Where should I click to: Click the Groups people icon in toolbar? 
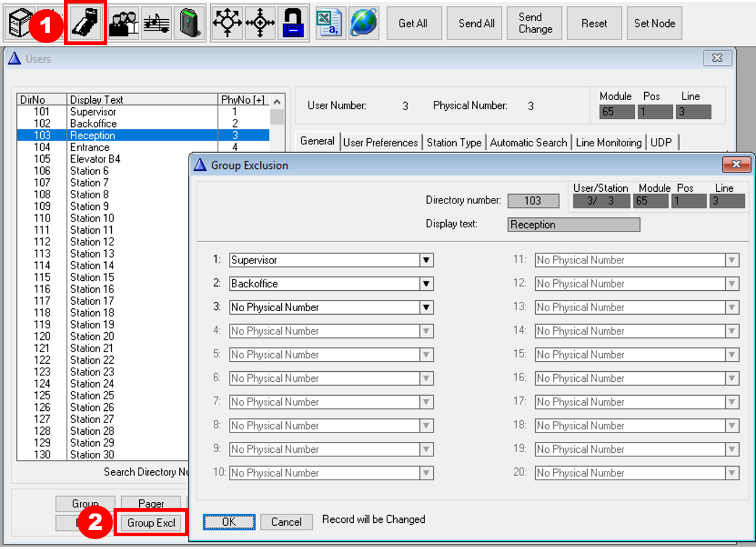124,23
